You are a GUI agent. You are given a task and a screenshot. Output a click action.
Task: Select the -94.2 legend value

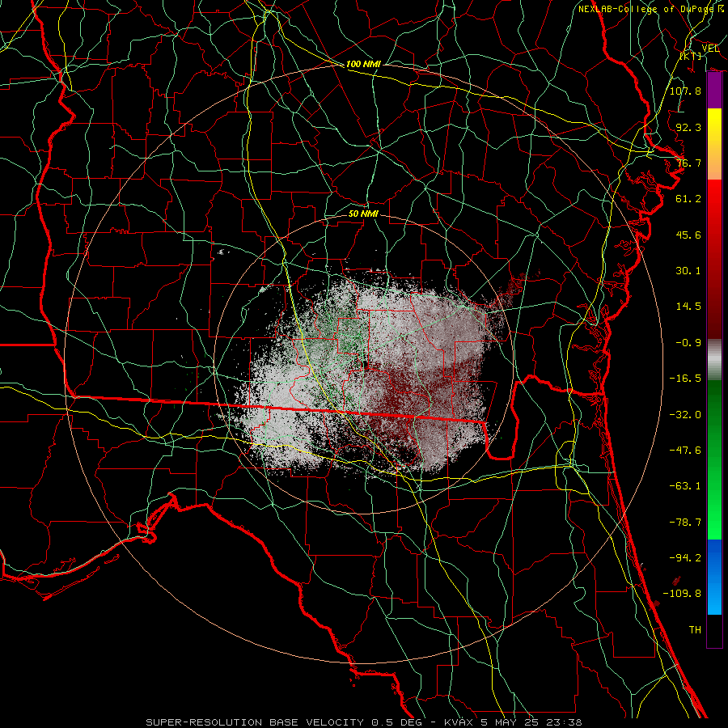(685, 558)
